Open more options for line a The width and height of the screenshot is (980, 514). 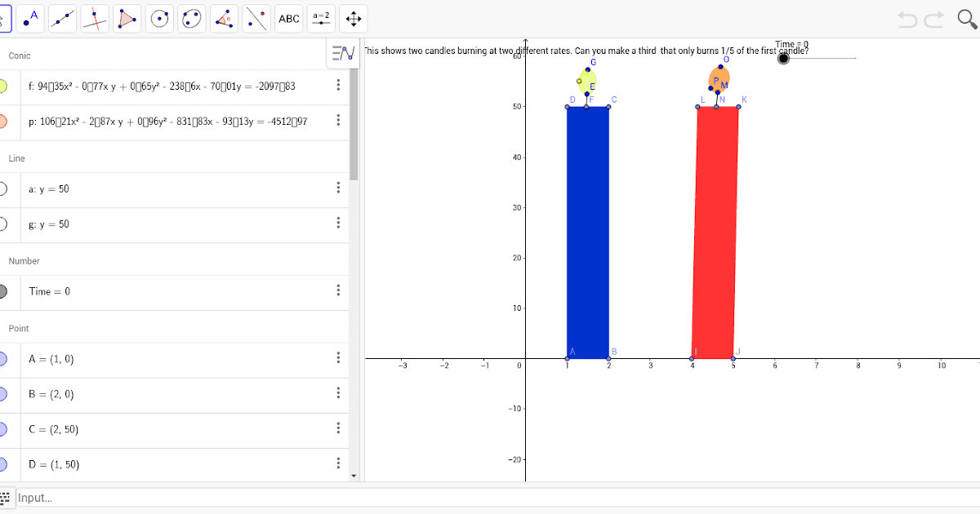coord(338,188)
